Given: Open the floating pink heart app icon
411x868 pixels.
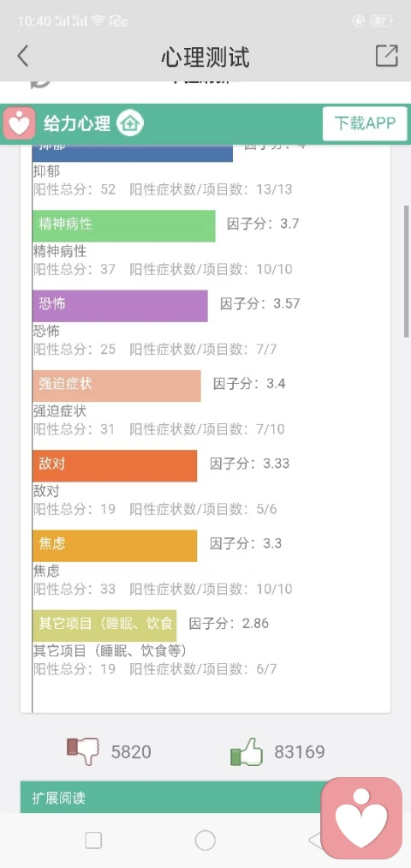Looking at the screenshot, I should (362, 818).
